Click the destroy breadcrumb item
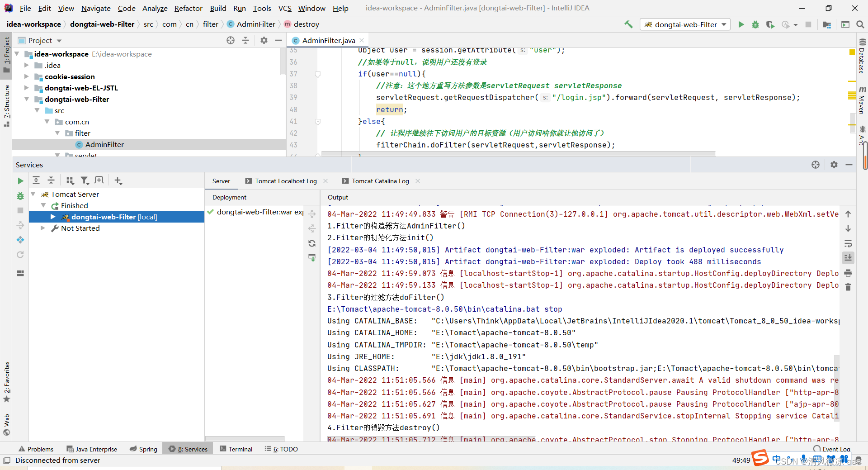 (302, 24)
